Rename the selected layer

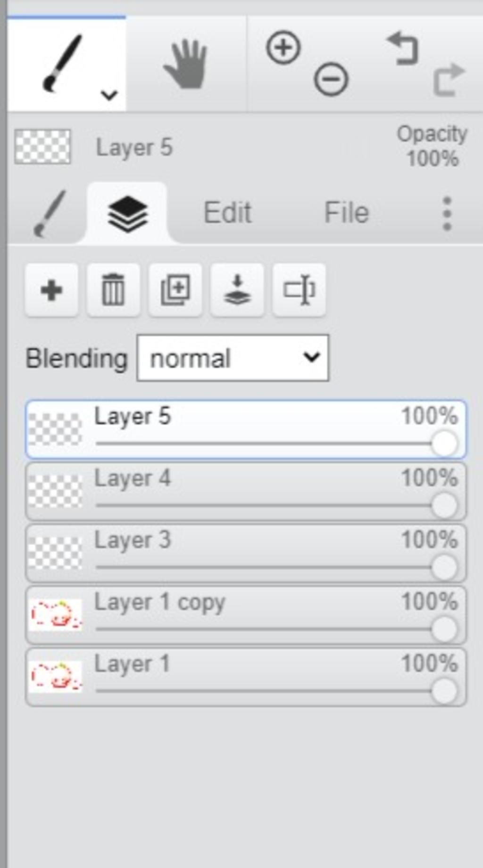pyautogui.click(x=299, y=290)
